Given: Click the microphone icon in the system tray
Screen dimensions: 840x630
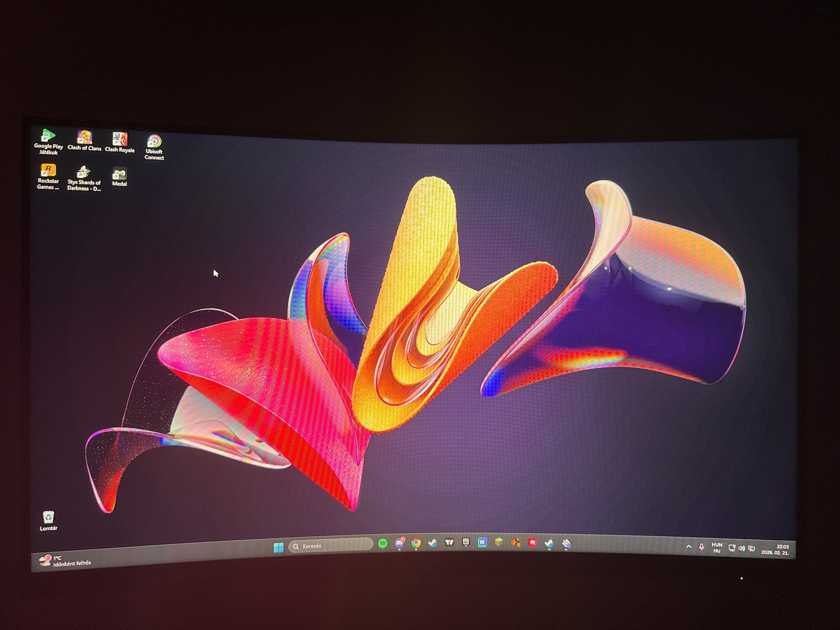Looking at the screenshot, I should pos(701,547).
